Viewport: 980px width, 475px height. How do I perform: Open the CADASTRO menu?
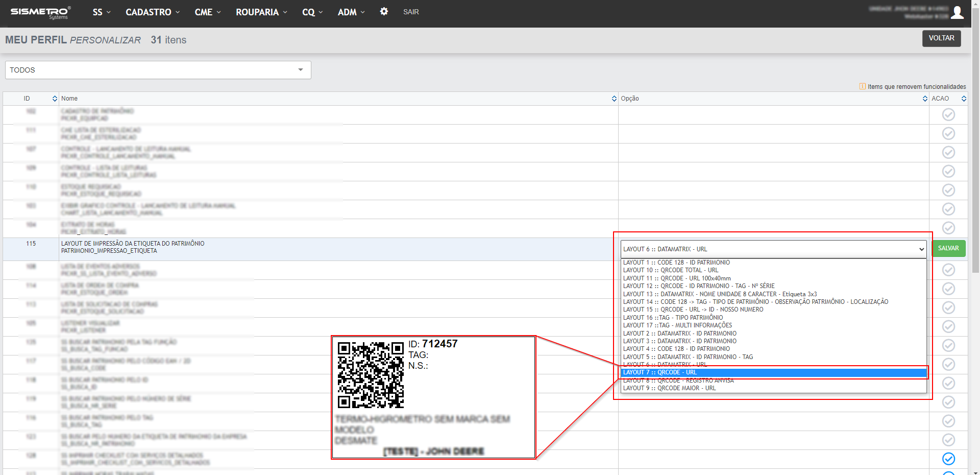pos(153,12)
